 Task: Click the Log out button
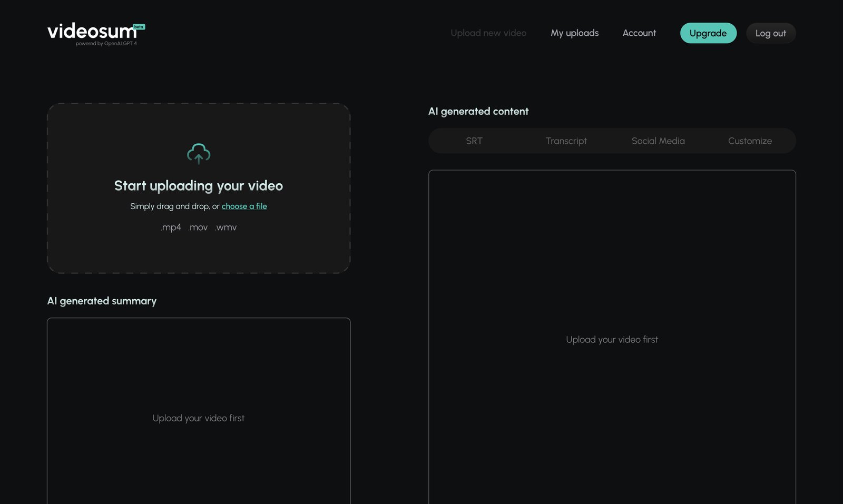(771, 33)
